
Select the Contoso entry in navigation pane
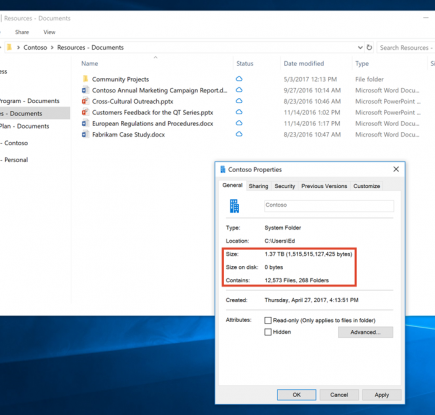[15, 143]
